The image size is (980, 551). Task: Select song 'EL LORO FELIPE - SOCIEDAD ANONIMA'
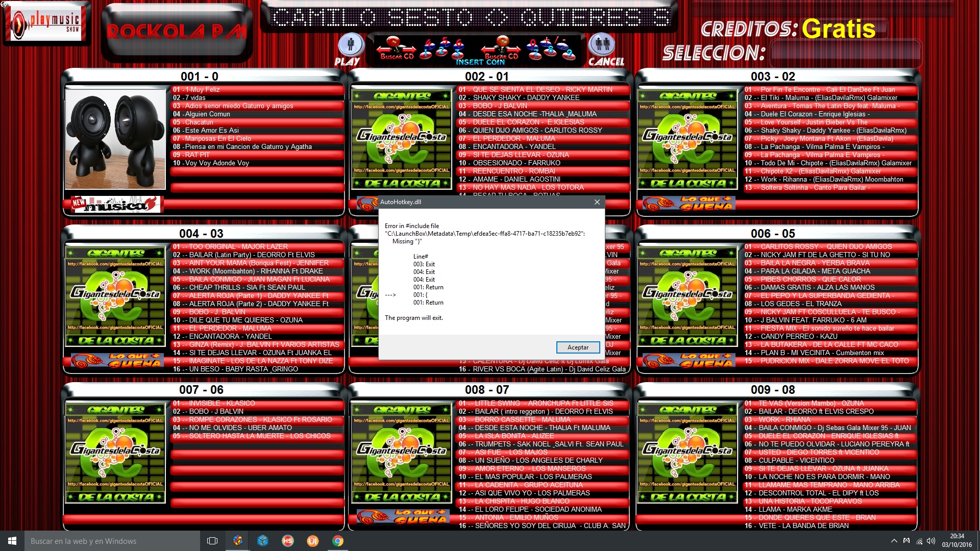543,509
